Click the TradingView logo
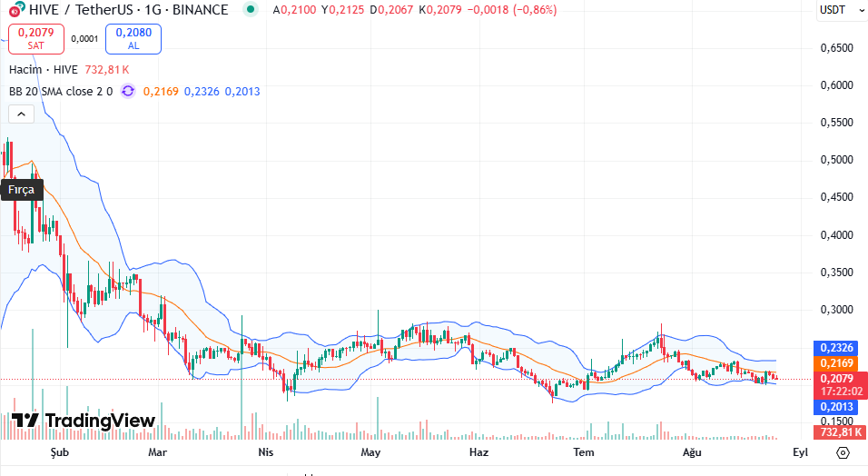 tap(83, 421)
